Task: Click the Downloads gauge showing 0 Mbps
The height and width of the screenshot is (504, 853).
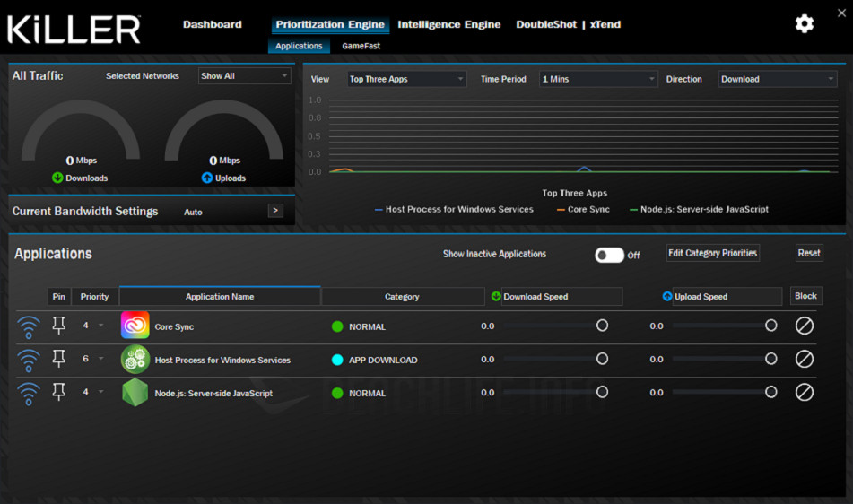Action: coord(81,134)
